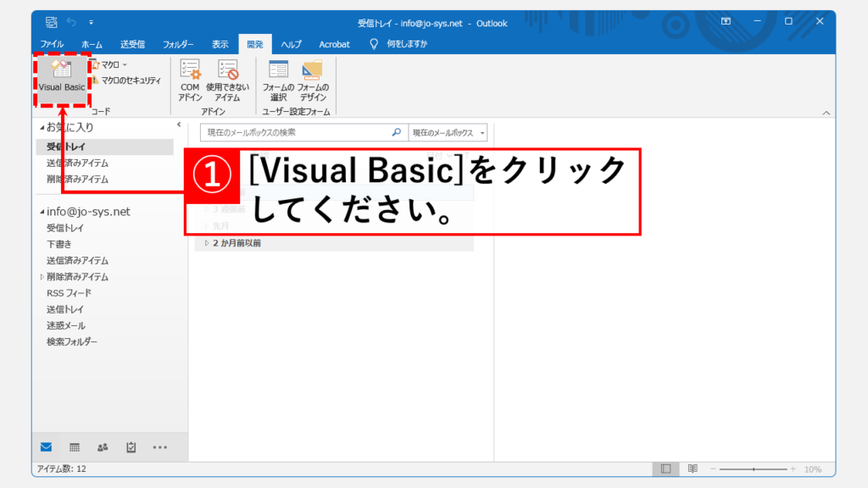
Task: Switch to Reading view in status bar
Action: 693,469
